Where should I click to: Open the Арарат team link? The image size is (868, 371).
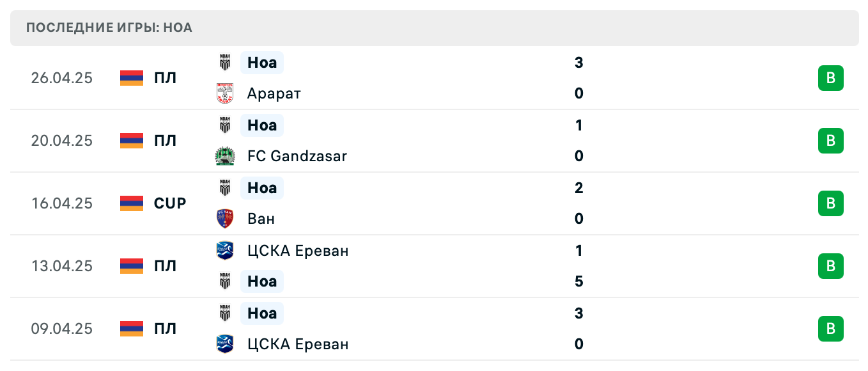[274, 93]
